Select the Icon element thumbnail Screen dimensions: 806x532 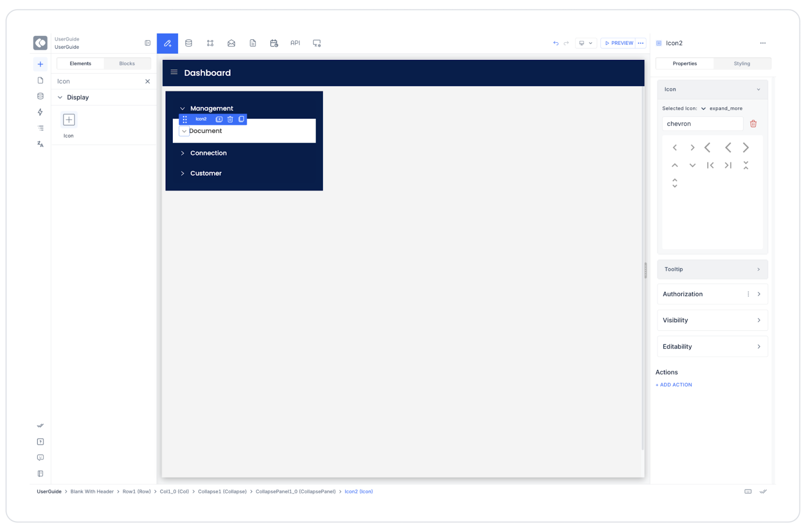[x=69, y=120]
